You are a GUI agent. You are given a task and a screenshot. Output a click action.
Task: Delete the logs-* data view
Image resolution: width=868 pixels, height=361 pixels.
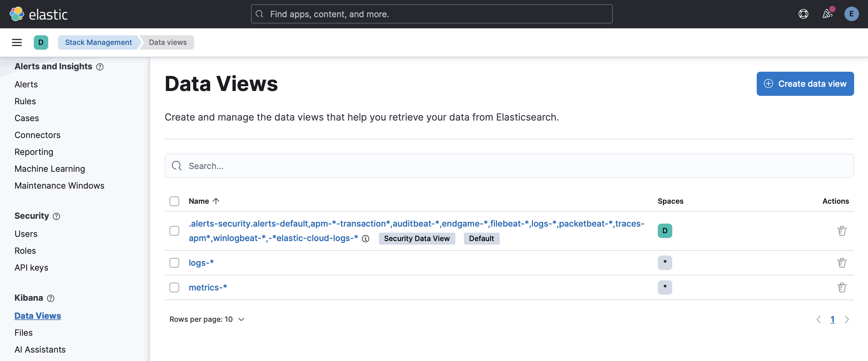pyautogui.click(x=842, y=263)
